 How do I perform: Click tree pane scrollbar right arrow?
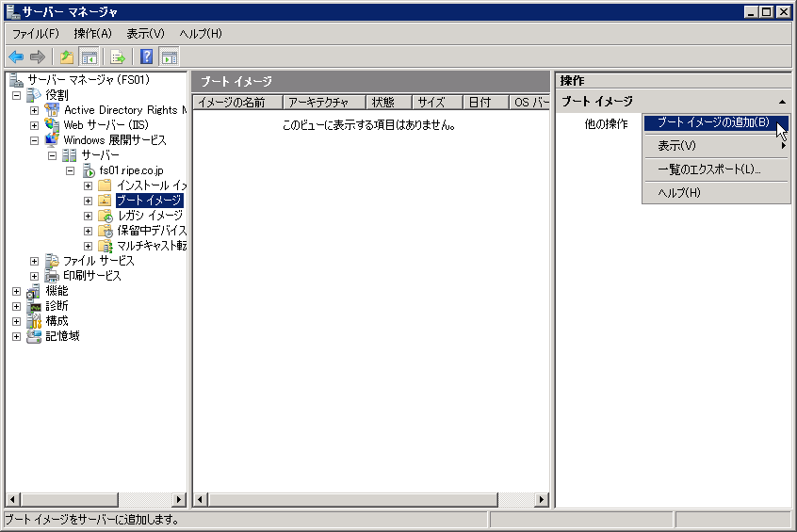pos(178,499)
